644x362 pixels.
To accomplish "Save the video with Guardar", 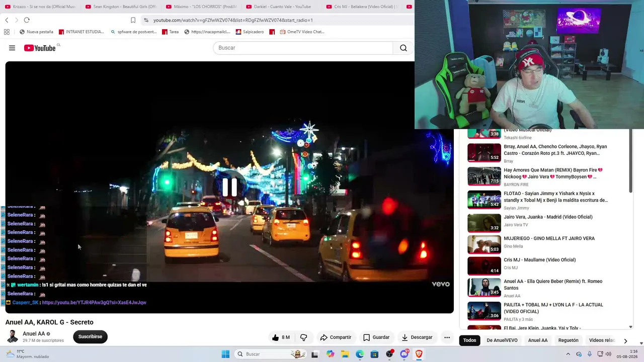I will pos(376,337).
